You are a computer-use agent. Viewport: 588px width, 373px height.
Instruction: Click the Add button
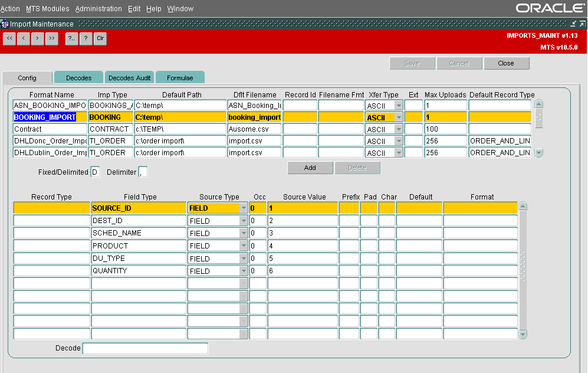point(310,168)
